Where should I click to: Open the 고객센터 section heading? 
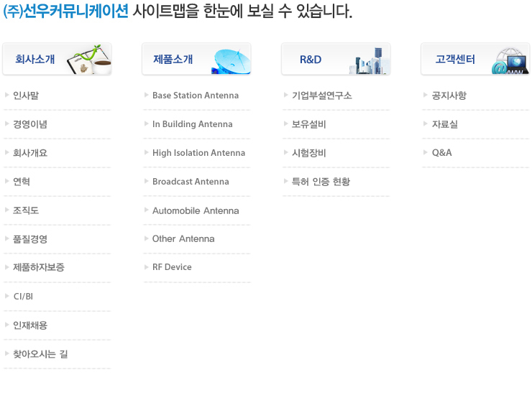(455, 59)
